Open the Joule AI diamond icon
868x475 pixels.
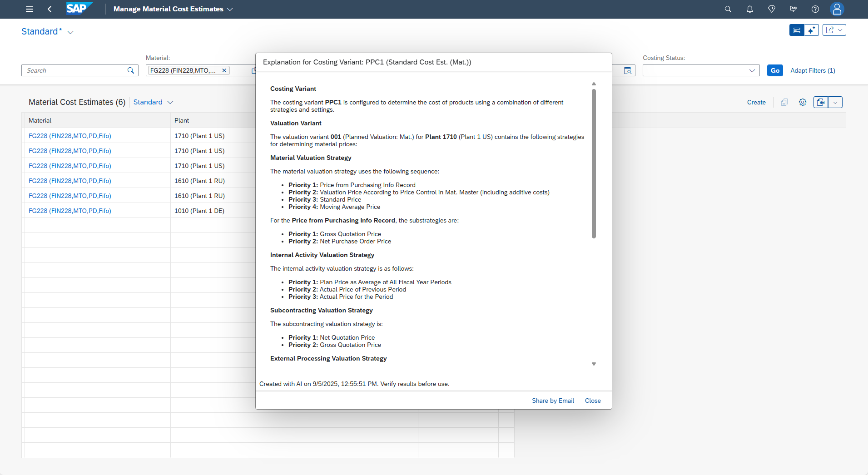[772, 9]
